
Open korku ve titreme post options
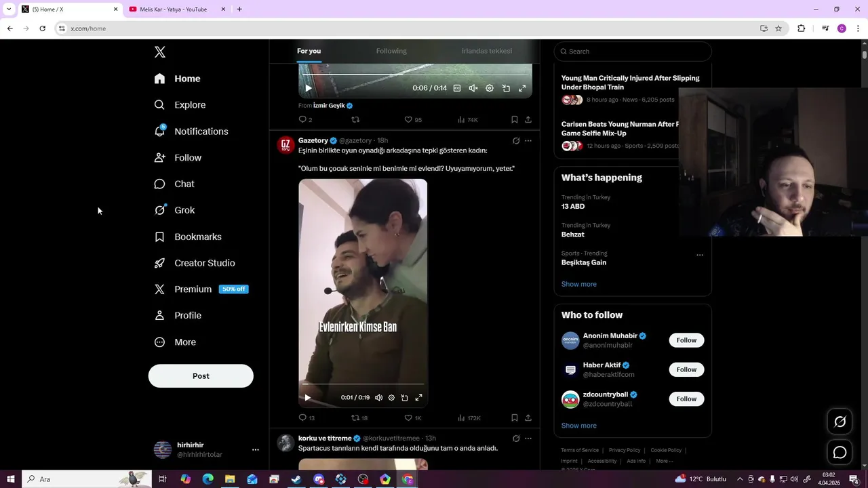[528, 439]
